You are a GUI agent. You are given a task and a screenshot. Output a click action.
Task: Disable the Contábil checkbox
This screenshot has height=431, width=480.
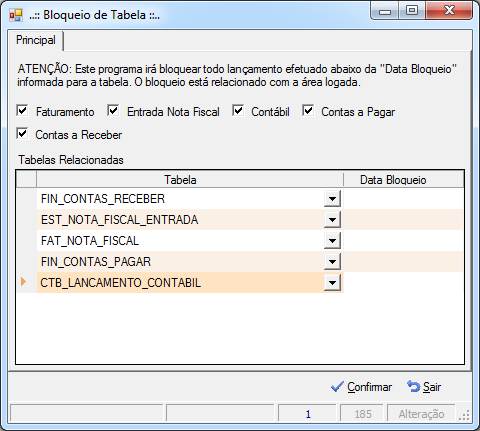pos(238,110)
